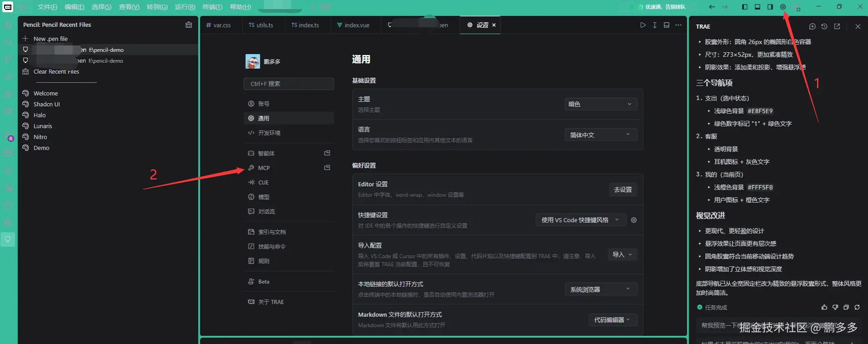Go forward with the right arrow
The image size is (868, 344).
click(x=725, y=7)
